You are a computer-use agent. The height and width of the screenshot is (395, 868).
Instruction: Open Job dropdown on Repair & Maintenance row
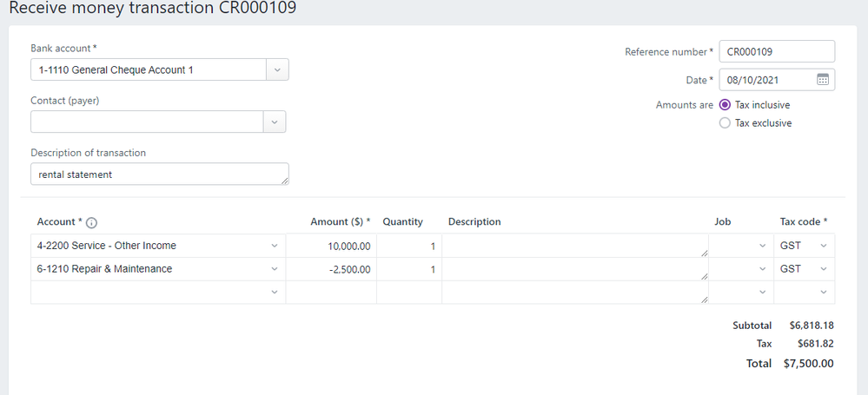click(762, 269)
